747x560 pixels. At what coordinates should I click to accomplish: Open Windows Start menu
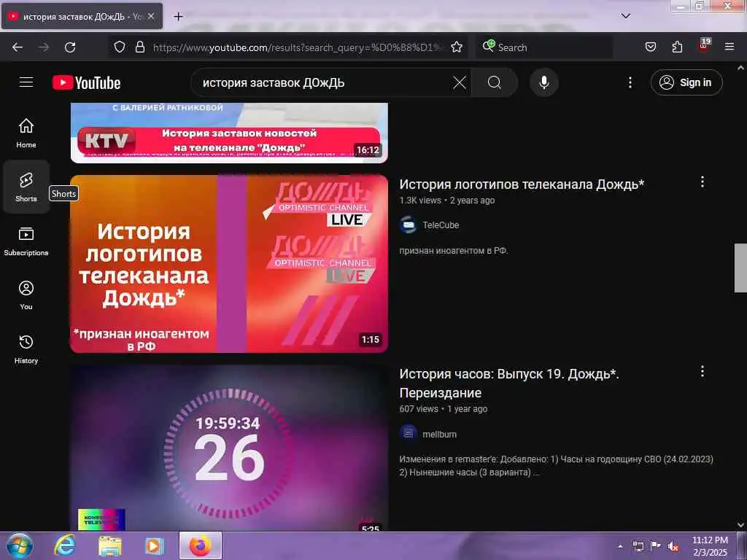[19, 545]
